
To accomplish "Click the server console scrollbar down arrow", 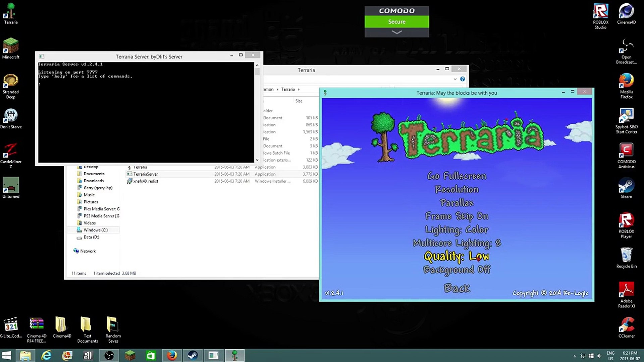I will (257, 160).
